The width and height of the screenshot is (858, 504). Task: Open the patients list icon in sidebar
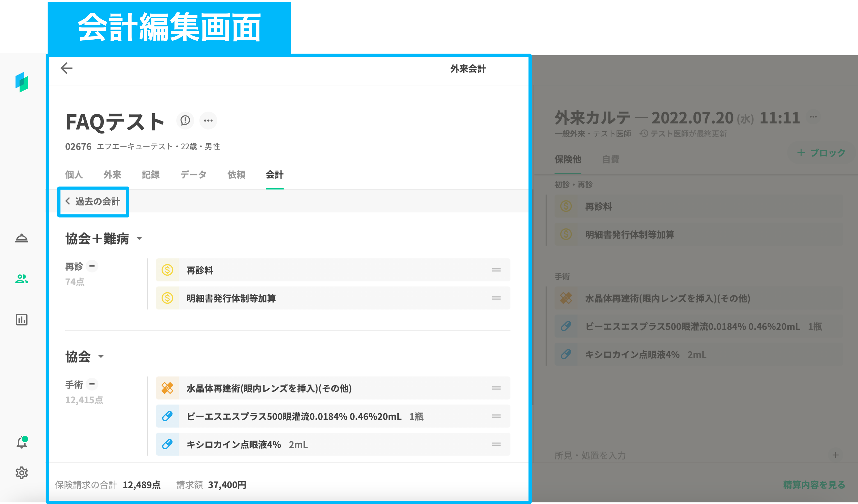click(x=22, y=279)
